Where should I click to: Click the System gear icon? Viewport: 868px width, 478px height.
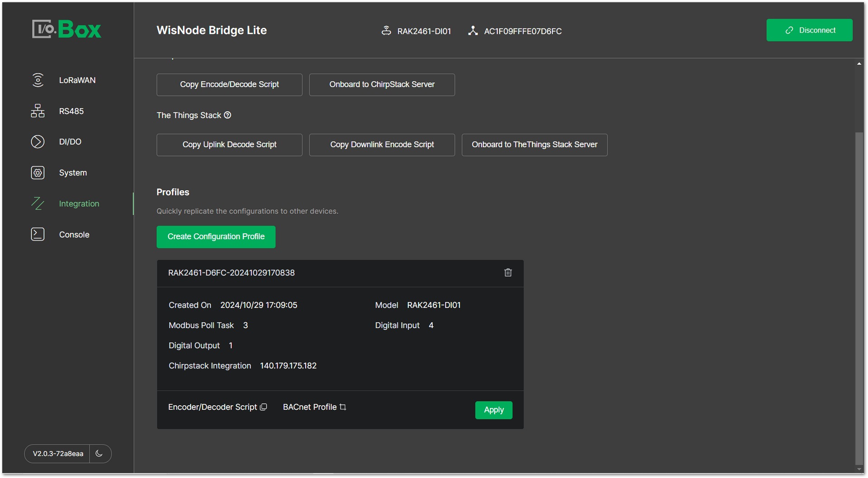tap(38, 173)
